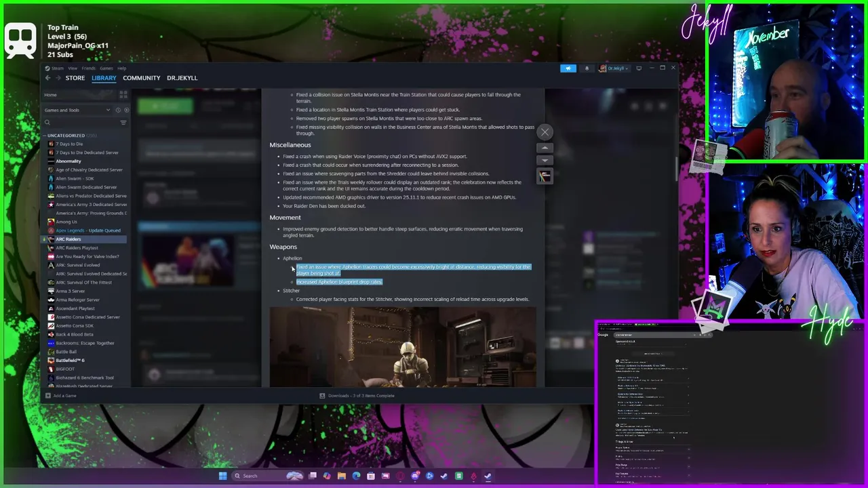Open Discord from the taskbar
Viewport: 868px width, 488px height.
pos(415,476)
